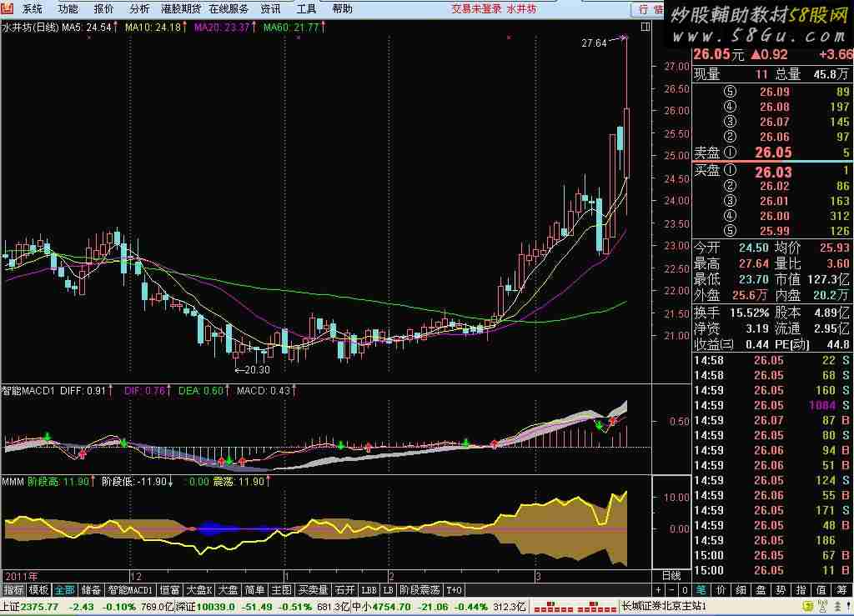Screen dimensions: 854x616
Task: Select the 石开 indicator tab
Action: (x=344, y=590)
